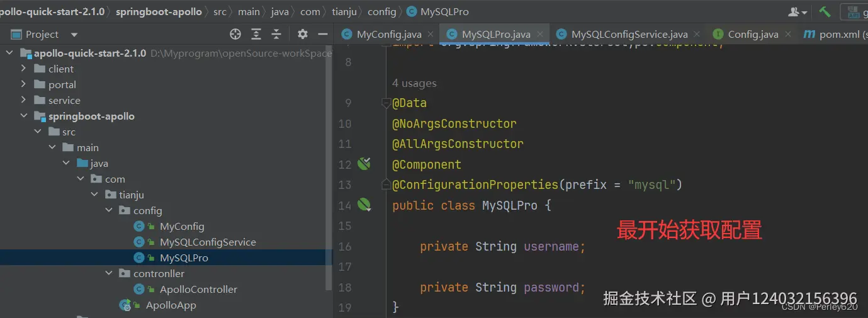This screenshot has height=318, width=868.
Task: Expand the service folder
Action: point(23,100)
